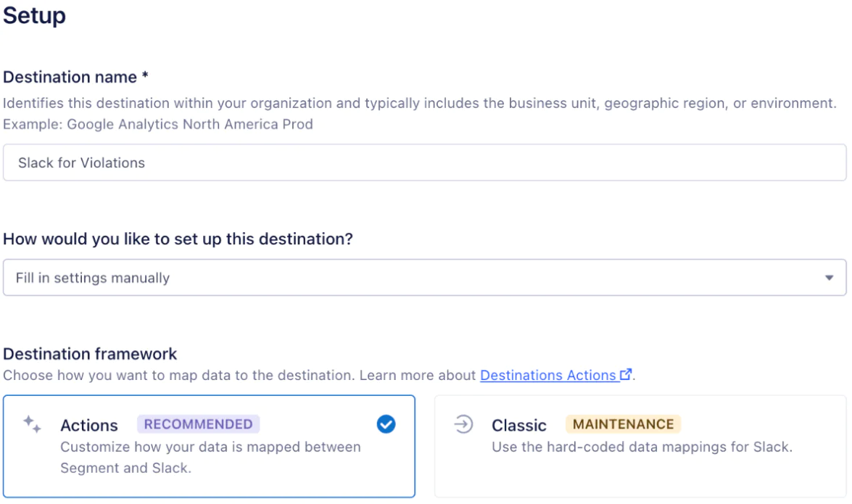The height and width of the screenshot is (504, 852).
Task: Open the Destinations Actions link
Action: pyautogui.click(x=547, y=375)
